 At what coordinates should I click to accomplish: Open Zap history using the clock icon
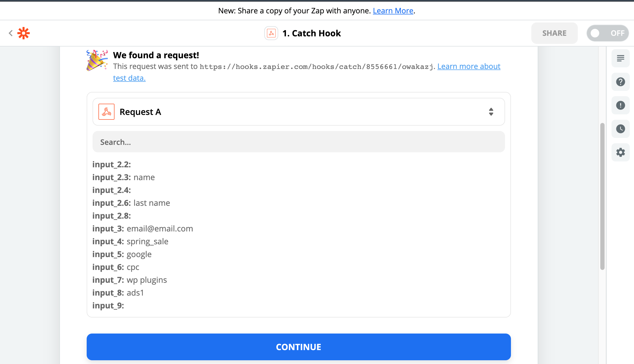[x=621, y=129]
